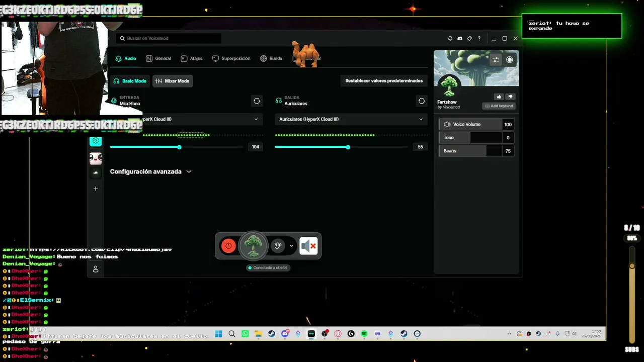
Task: Adjust the Beans slider
Action: click(470, 151)
